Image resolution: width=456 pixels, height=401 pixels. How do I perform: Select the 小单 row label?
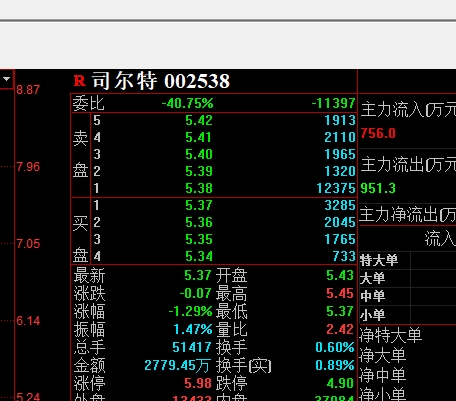[x=373, y=314]
